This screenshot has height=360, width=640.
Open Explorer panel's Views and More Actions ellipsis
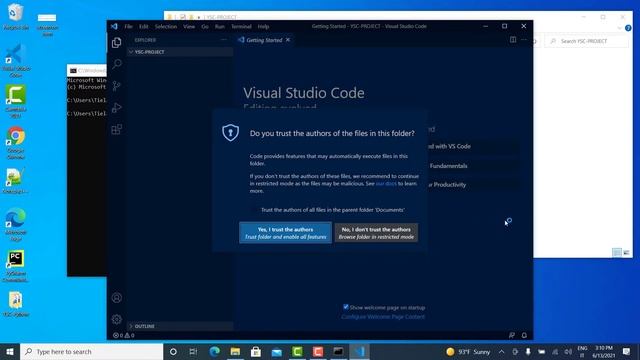tap(224, 40)
